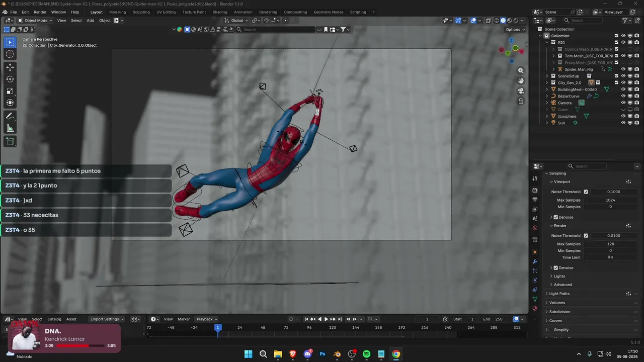Hide the Icosphere object in viewport
Viewport: 644px width, 362px height.
coord(623,116)
